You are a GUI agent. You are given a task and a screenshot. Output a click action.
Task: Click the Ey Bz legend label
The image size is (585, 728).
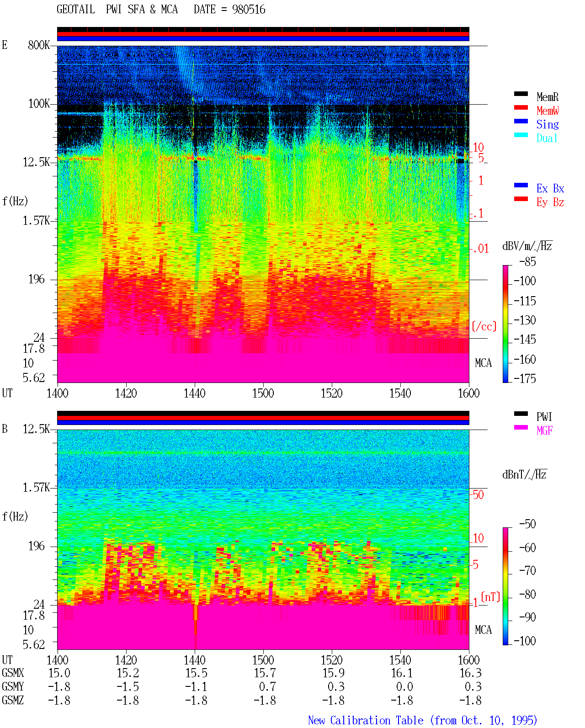click(x=550, y=202)
